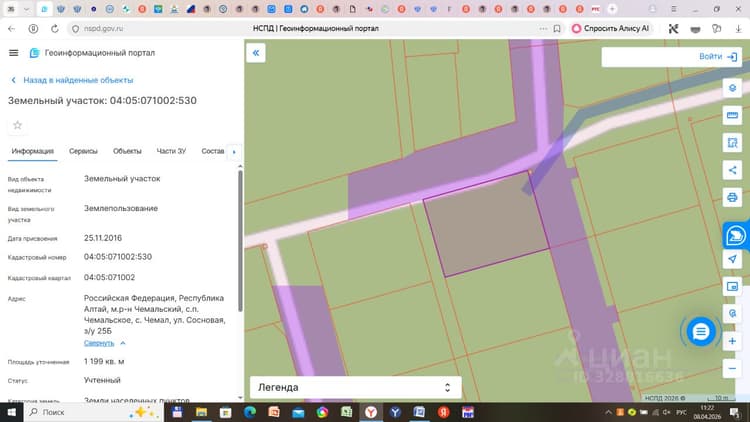The image size is (750, 422).
Task: Open the three-dot page menu in address bar
Action: point(543,29)
